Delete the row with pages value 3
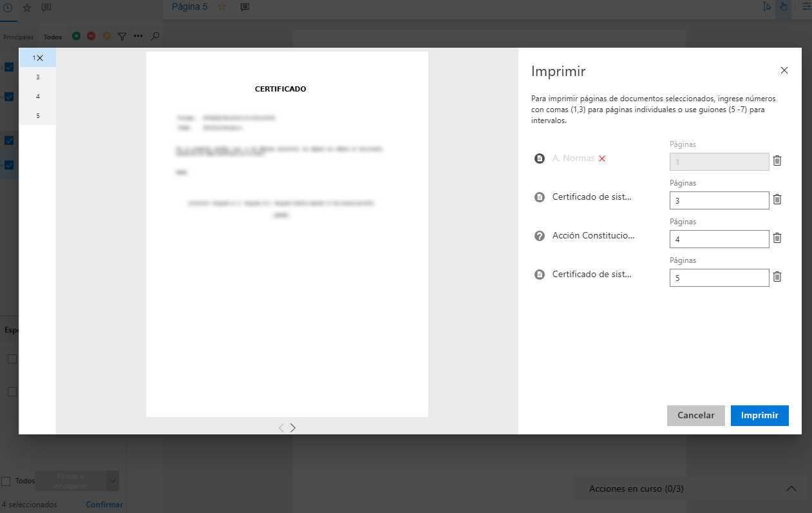812x513 pixels. [x=777, y=199]
